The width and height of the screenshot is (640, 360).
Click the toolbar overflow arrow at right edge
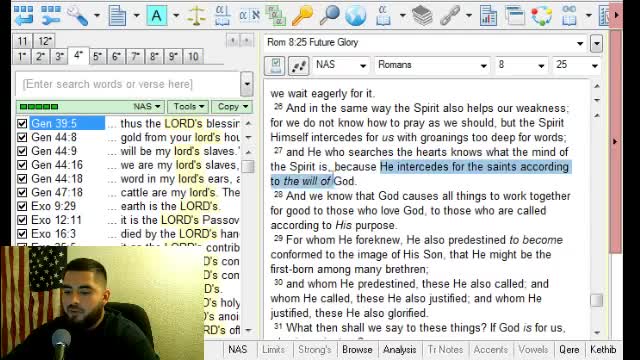616,16
